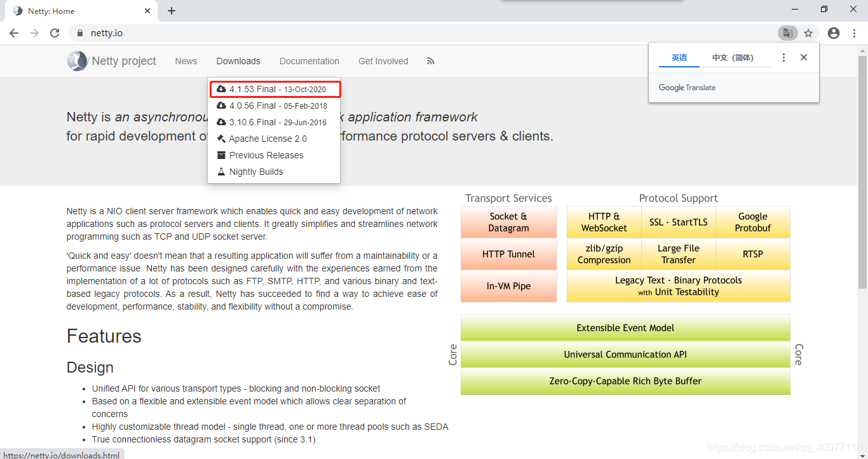Bookmark this page with the star icon
Screen dimensions: 868x459
pos(808,33)
